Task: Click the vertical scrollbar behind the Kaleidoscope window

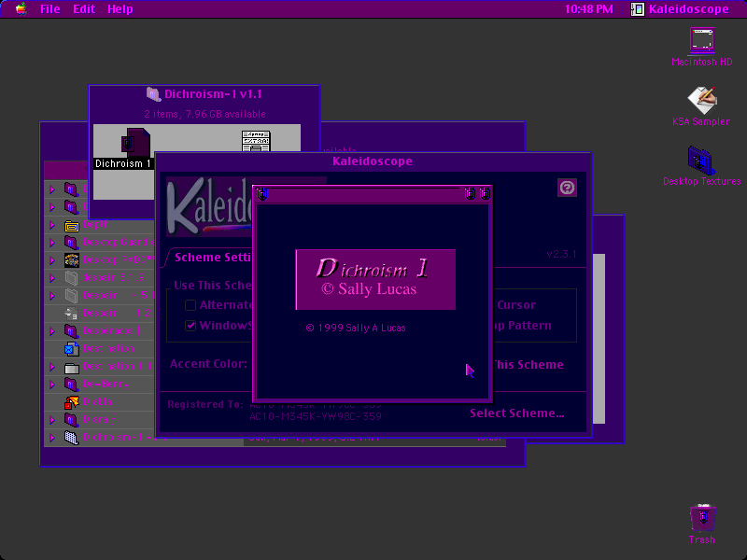Action: pyautogui.click(x=599, y=339)
